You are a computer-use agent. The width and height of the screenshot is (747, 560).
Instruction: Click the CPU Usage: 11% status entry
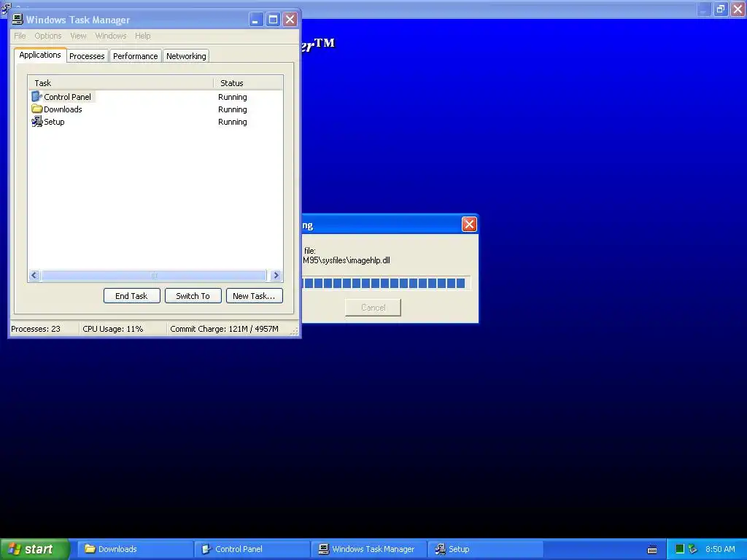[113, 329]
